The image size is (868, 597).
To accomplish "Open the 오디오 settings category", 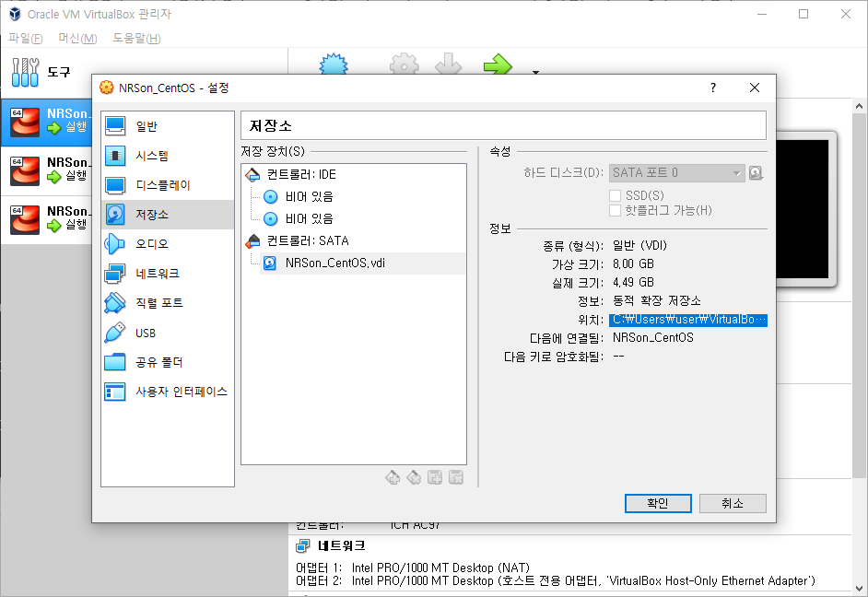I will coord(168,244).
